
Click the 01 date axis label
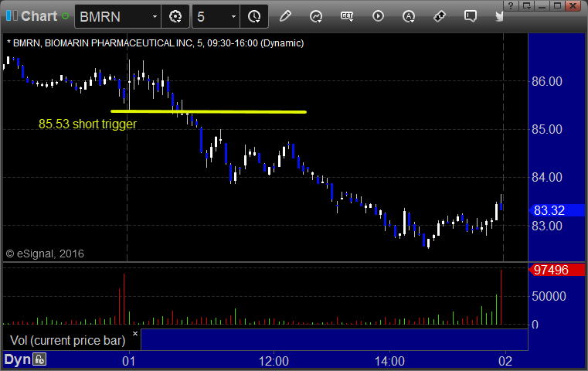(128, 361)
